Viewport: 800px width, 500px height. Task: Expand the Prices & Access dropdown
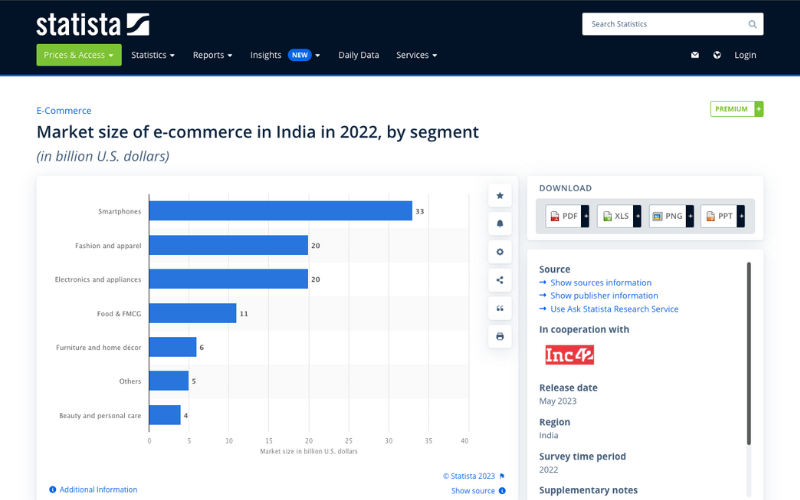[79, 55]
